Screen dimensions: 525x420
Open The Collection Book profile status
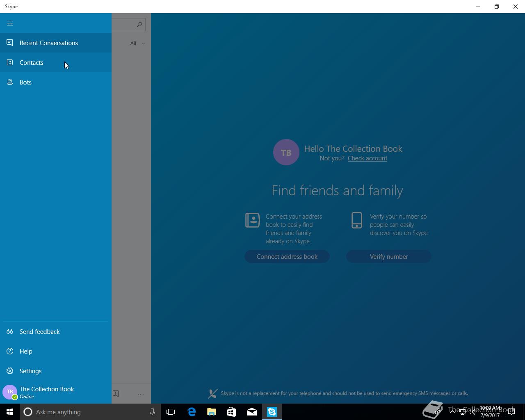coord(56,392)
